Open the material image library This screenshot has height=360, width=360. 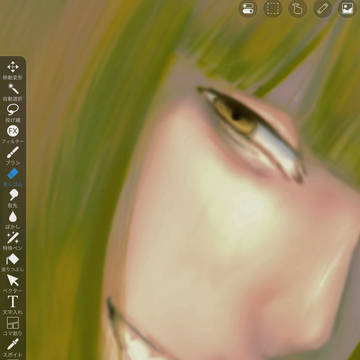(x=347, y=8)
